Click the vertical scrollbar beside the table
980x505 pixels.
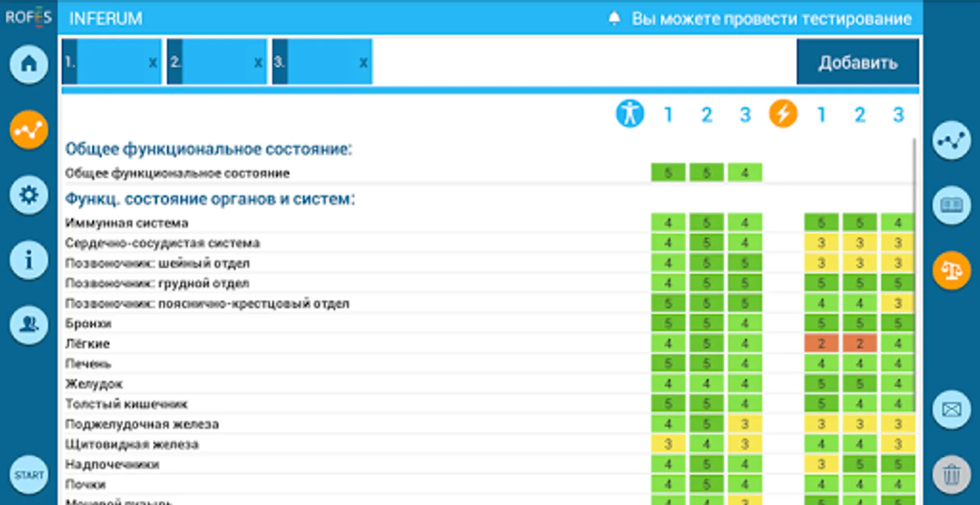915,275
